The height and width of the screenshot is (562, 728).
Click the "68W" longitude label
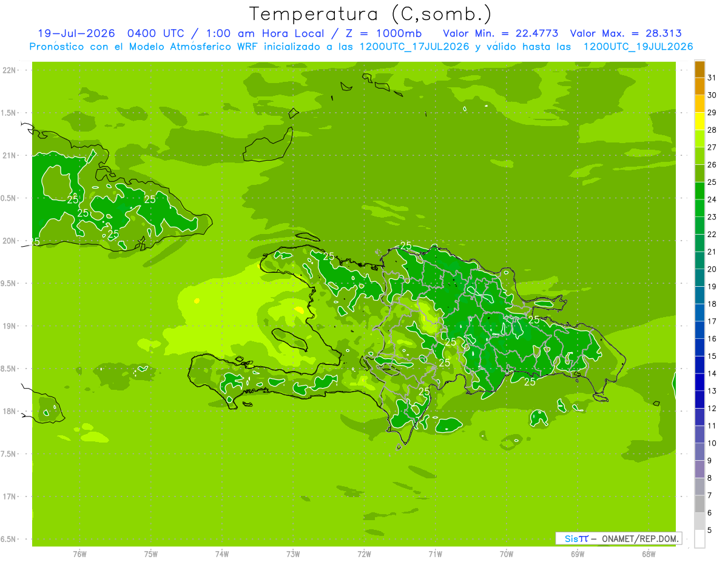tap(649, 555)
